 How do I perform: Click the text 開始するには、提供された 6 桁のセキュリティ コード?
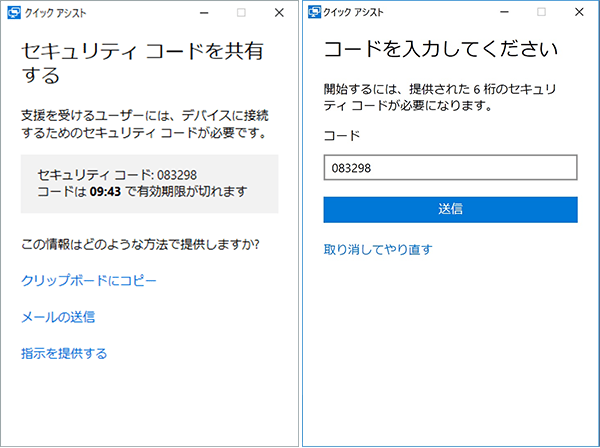coord(440,97)
